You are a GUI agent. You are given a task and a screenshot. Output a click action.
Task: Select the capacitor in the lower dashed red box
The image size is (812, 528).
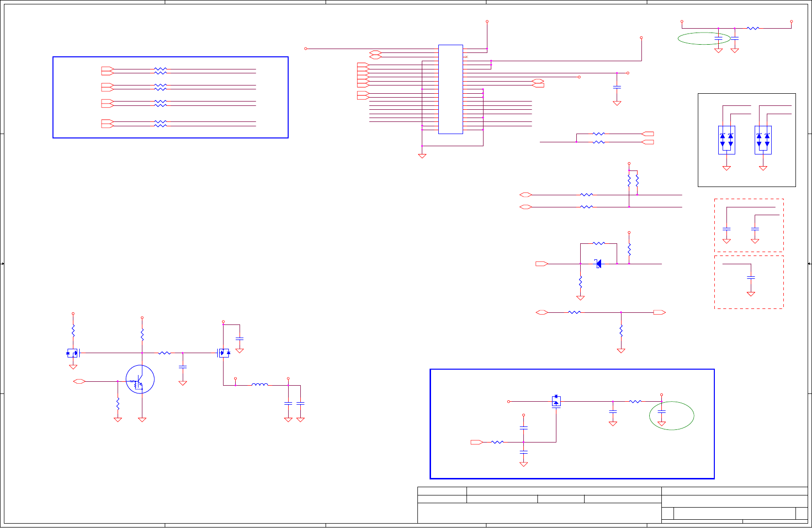click(x=751, y=277)
